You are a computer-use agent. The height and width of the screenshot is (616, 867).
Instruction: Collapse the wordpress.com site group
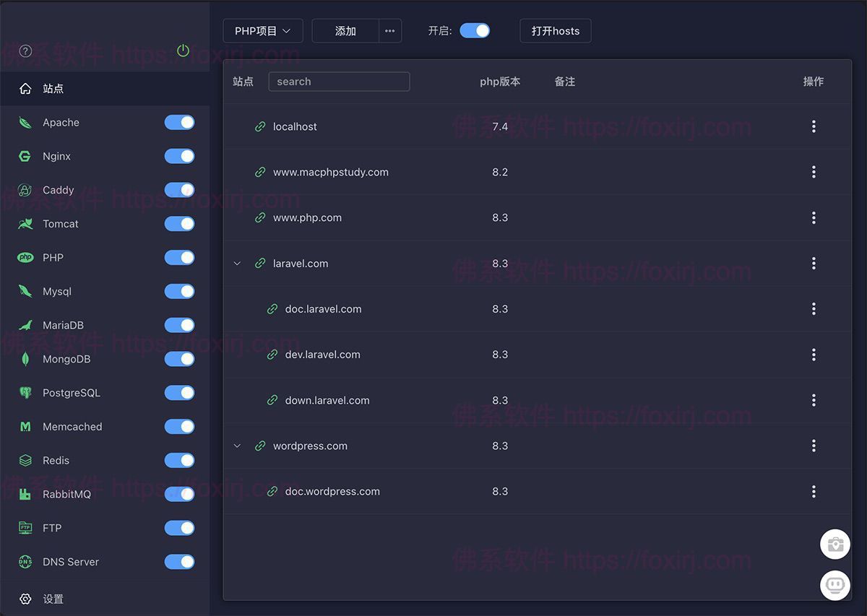point(237,446)
